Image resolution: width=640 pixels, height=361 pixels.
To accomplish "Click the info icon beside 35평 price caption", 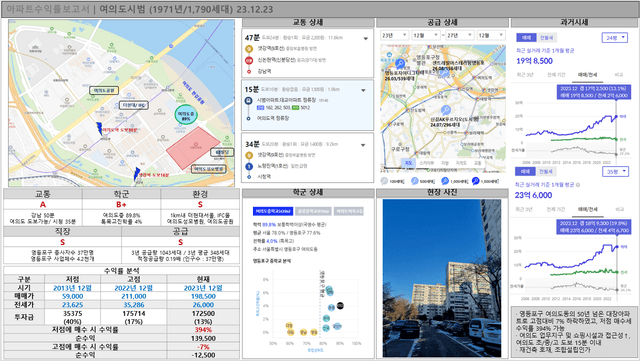I will (578, 185).
